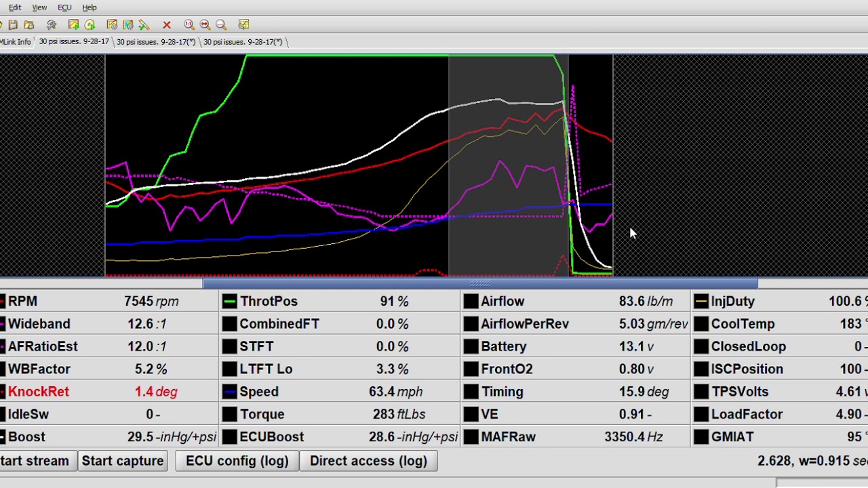Select the red KnockRet label
This screenshot has width=868, height=488.
coord(39,392)
